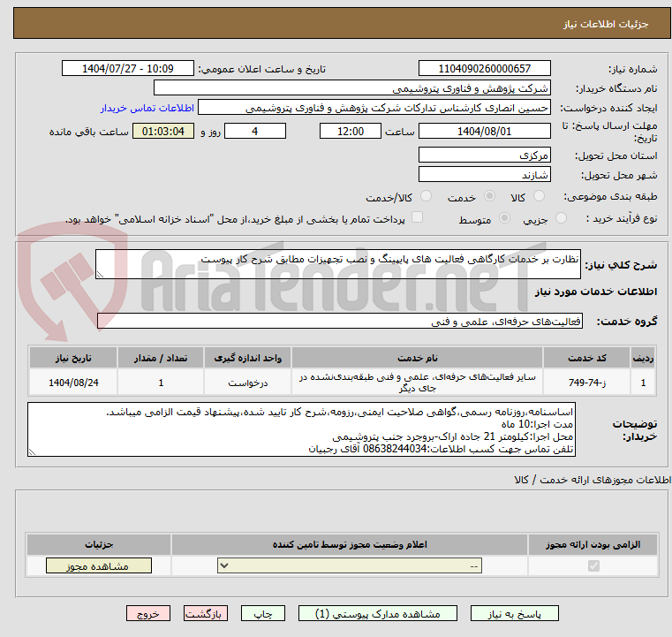Select the متوسط purchase type radio

[505, 218]
